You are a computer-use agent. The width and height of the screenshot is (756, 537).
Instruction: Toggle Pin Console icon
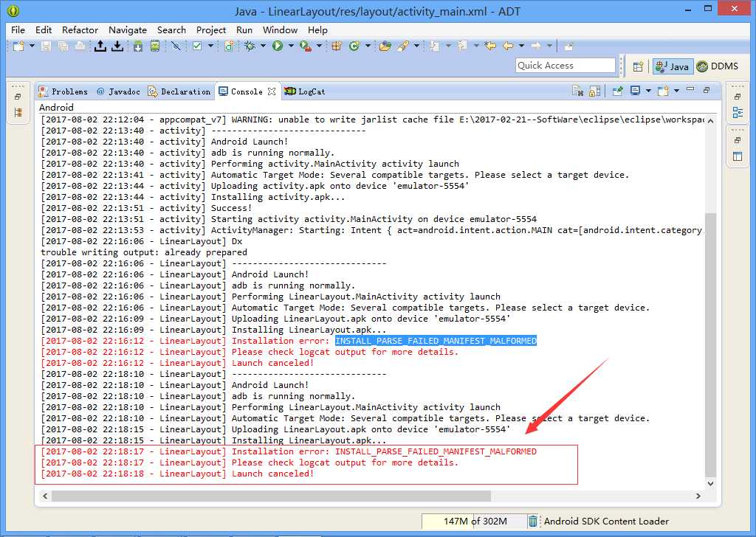point(618,91)
